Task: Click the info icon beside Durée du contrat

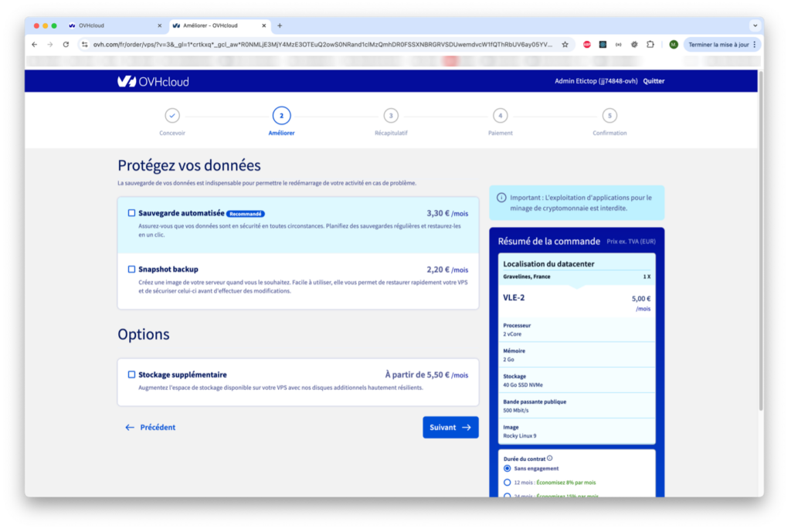Action: [x=550, y=459]
